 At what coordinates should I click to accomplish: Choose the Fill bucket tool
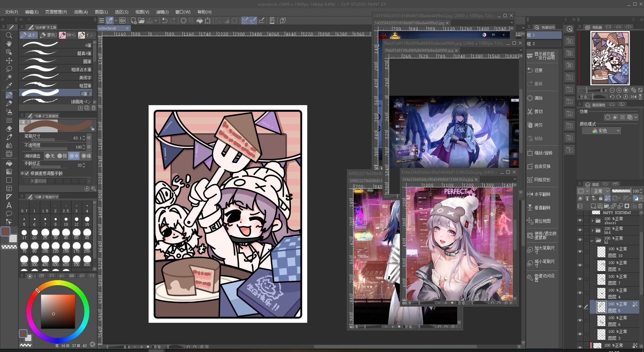point(9,163)
